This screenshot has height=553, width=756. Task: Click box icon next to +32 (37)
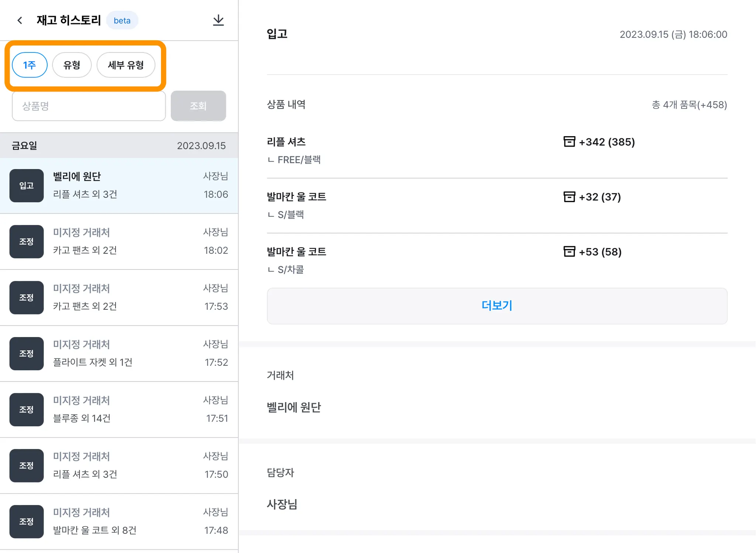pos(569,197)
